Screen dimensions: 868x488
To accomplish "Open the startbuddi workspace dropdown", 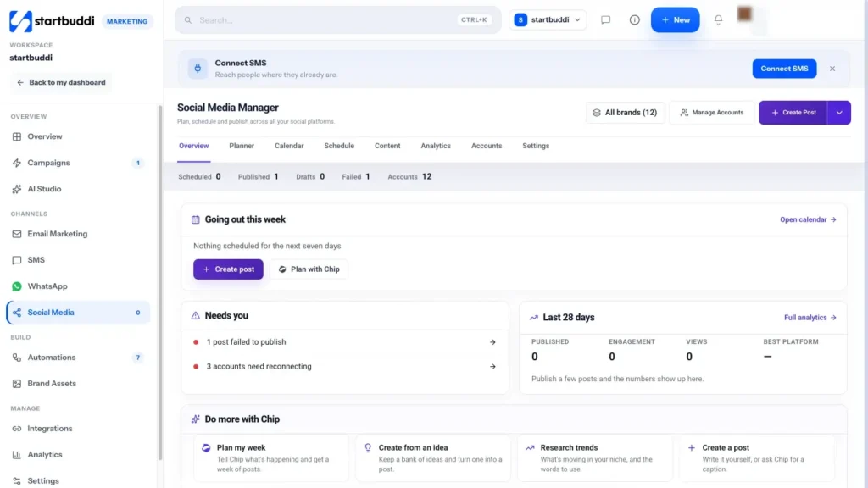I will pyautogui.click(x=548, y=20).
